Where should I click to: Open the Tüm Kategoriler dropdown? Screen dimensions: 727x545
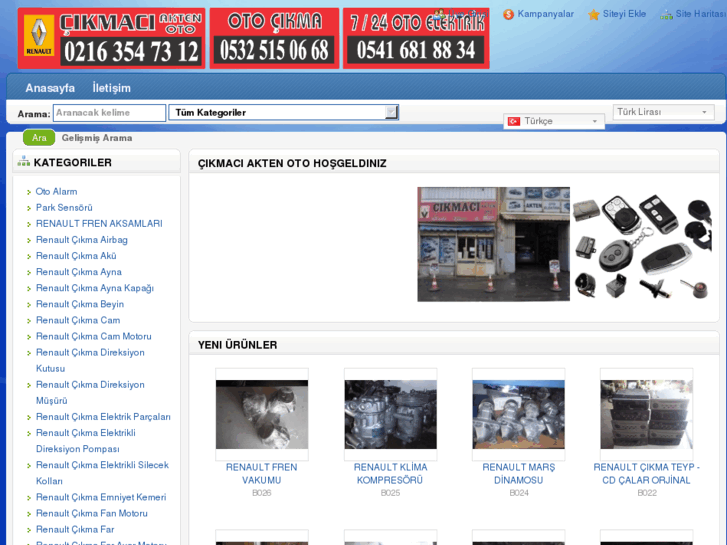coord(283,112)
